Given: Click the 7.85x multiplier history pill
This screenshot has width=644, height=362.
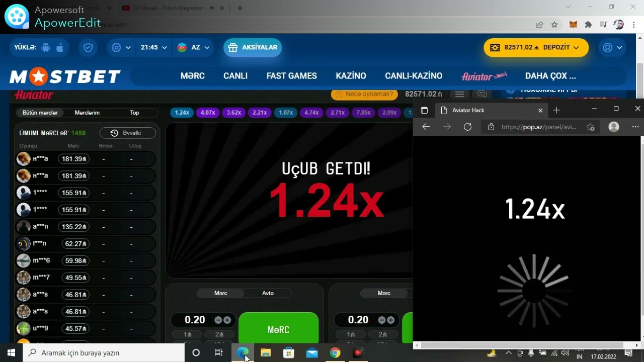Looking at the screenshot, I should [x=363, y=113].
